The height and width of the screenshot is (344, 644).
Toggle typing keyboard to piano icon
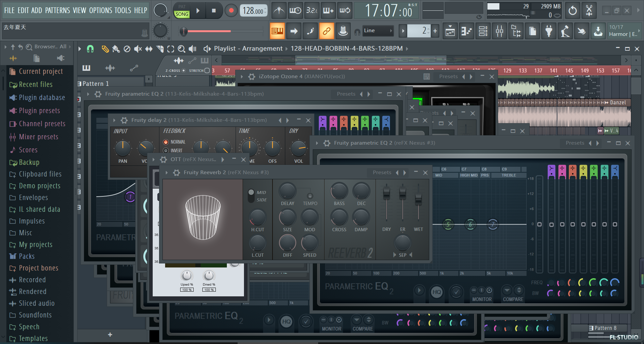(278, 31)
